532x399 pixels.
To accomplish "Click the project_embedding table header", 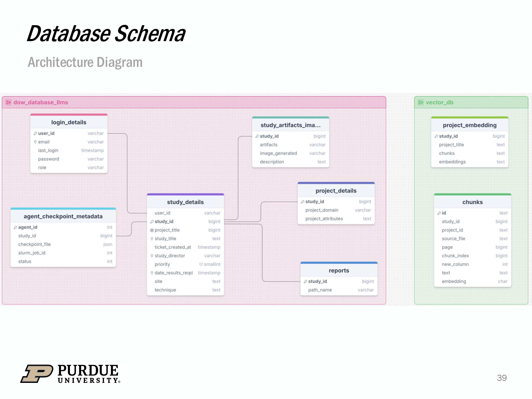I will point(469,125).
